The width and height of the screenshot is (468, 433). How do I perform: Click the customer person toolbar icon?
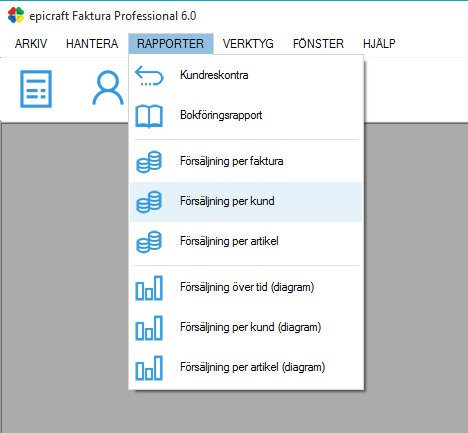[108, 88]
